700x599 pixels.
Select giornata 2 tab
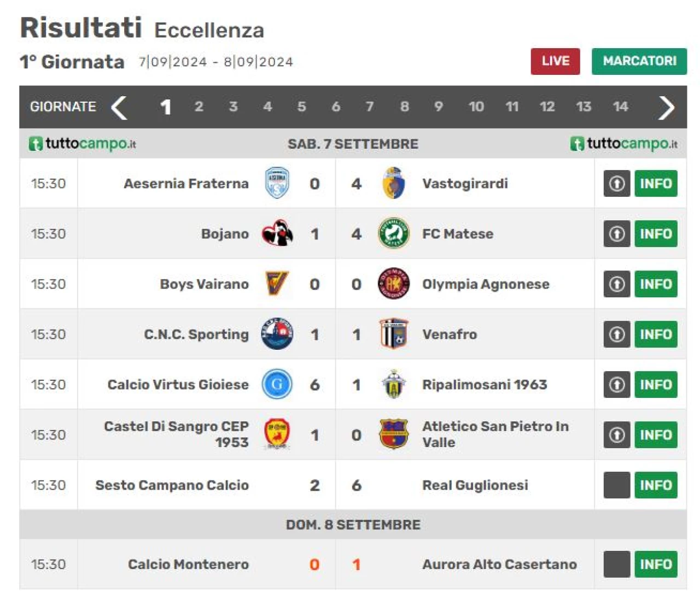coord(199,107)
